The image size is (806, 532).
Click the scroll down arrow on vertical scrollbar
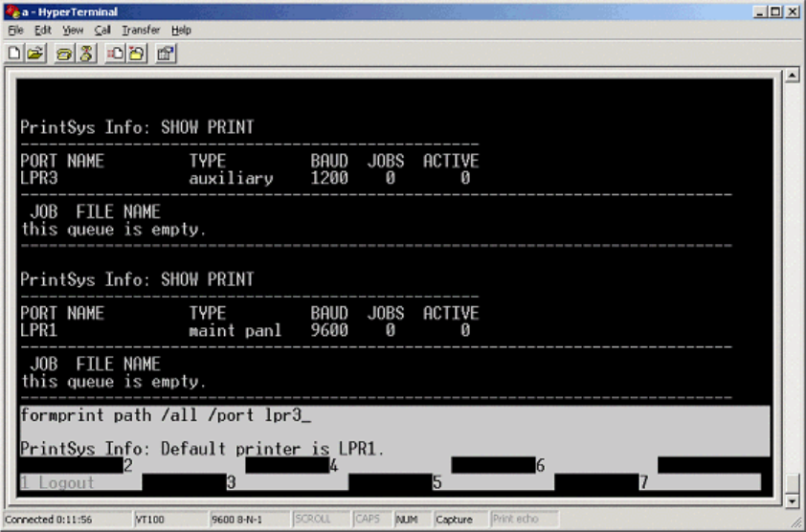[x=793, y=500]
